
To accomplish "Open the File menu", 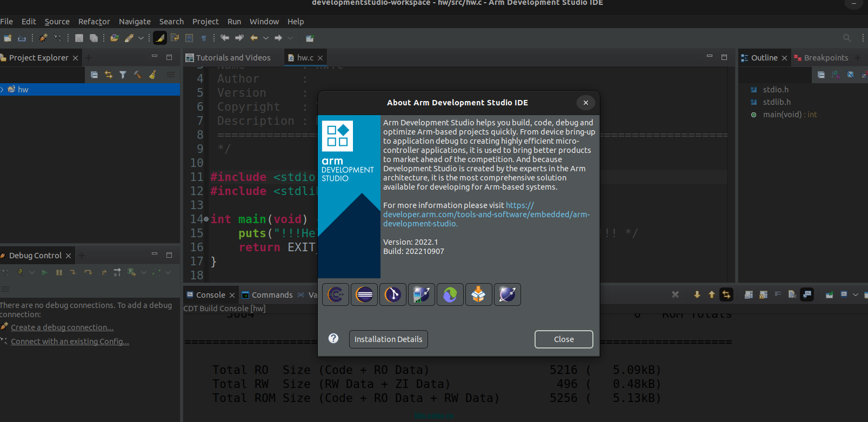I will [6, 22].
